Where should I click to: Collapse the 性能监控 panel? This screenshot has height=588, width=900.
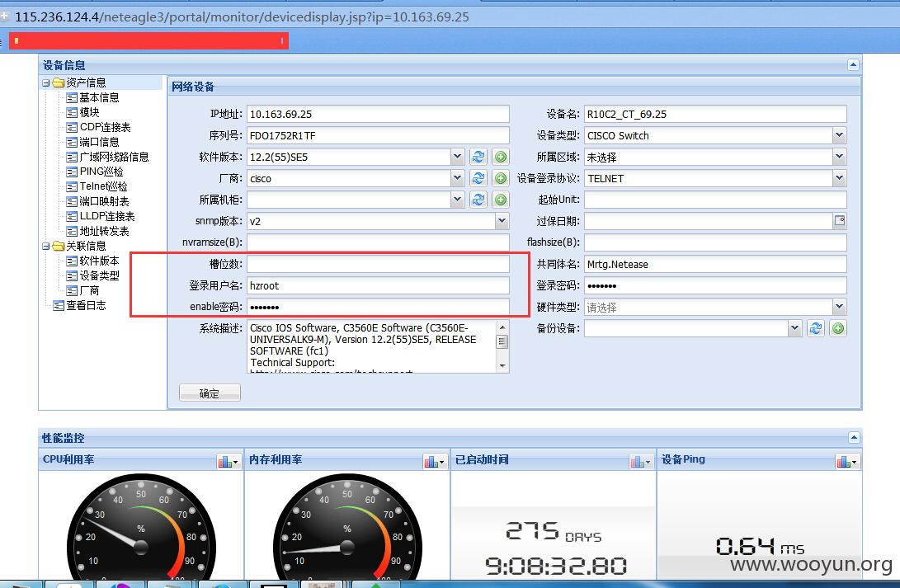tap(854, 438)
